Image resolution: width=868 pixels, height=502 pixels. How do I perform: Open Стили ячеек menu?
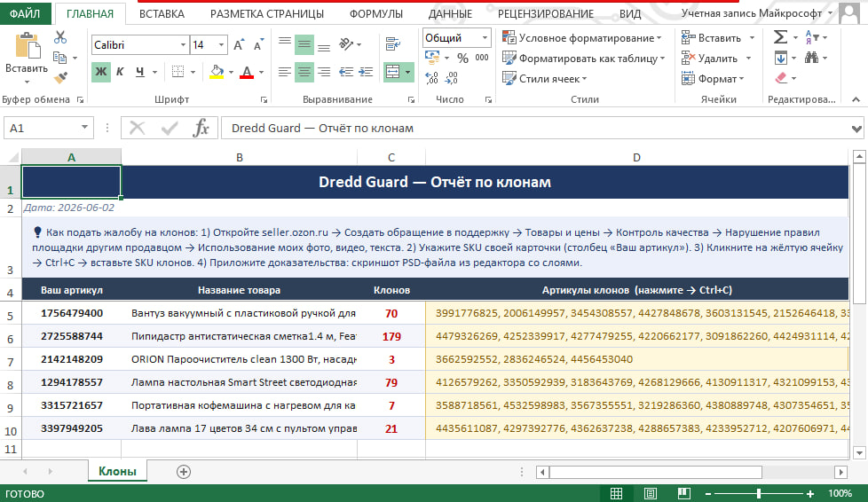point(544,79)
